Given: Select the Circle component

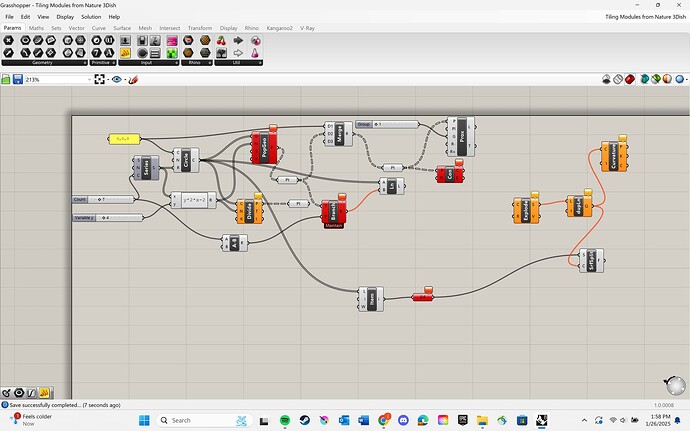Looking at the screenshot, I should click(186, 160).
